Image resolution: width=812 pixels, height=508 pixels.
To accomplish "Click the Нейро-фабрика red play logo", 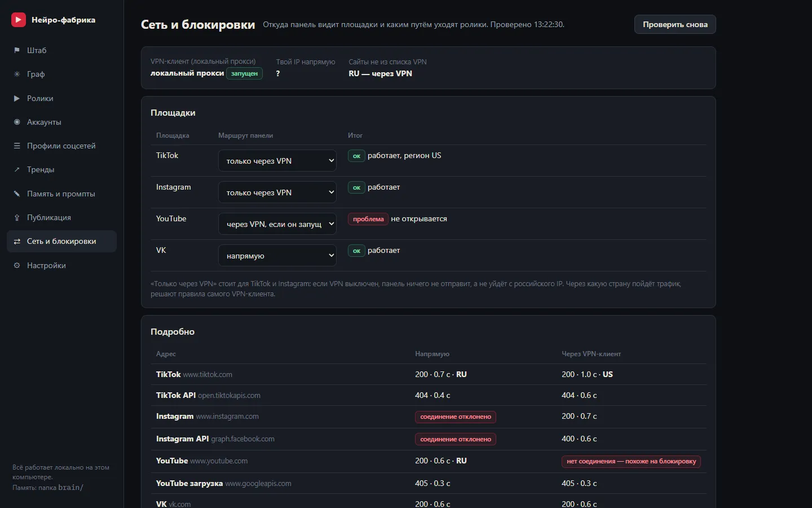I will pos(19,20).
